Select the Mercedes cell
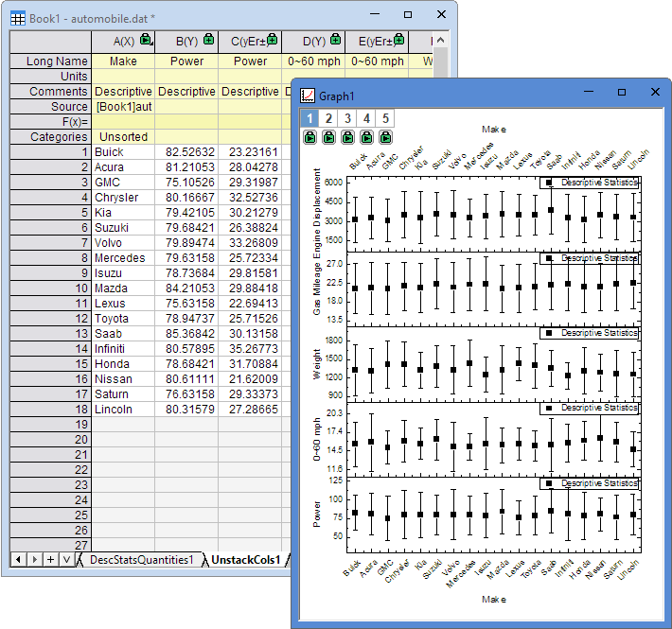 pos(123,258)
